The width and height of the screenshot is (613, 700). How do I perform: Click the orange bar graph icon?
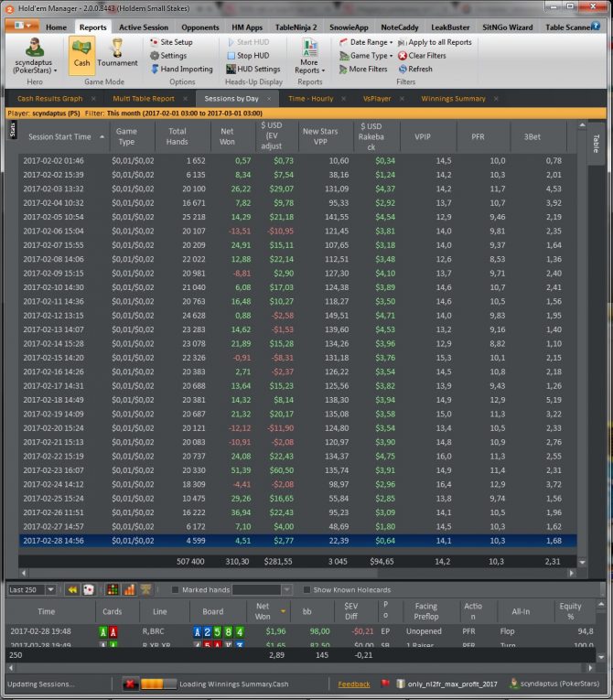click(x=130, y=589)
